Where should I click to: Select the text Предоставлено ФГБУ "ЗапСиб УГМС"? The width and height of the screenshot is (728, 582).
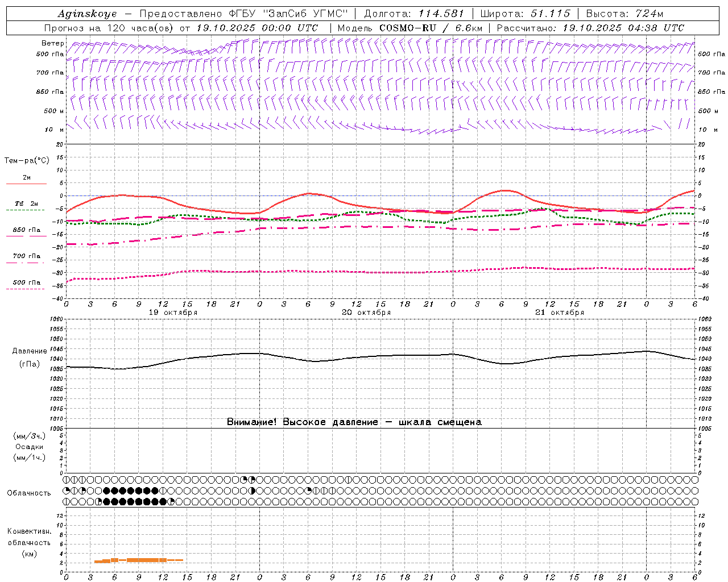(x=243, y=14)
